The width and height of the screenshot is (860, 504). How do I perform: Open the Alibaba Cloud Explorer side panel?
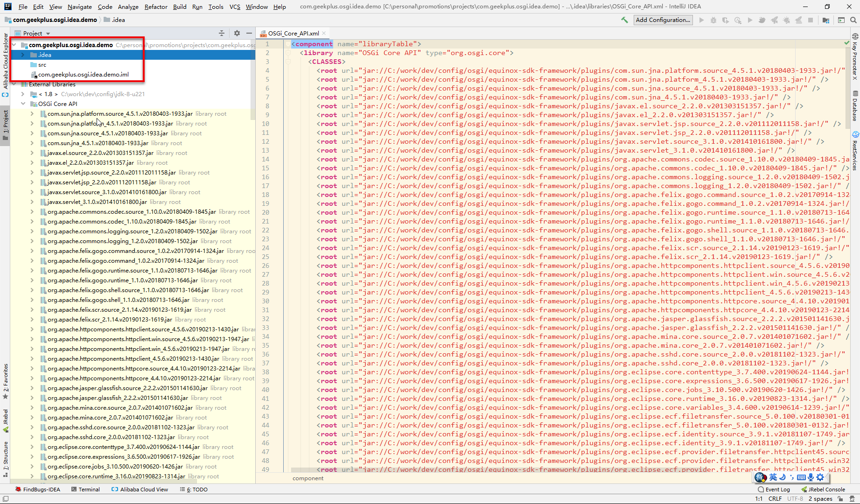[x=6, y=61]
